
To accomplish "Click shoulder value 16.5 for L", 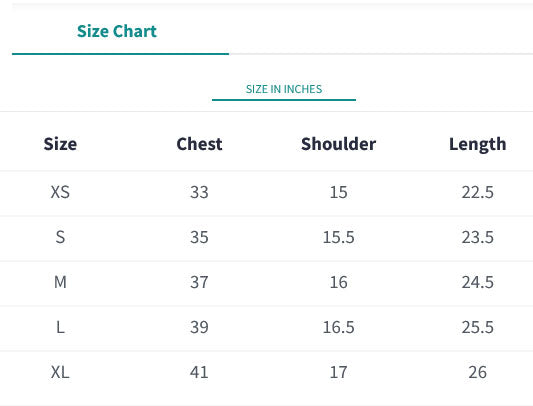I will 339,327.
